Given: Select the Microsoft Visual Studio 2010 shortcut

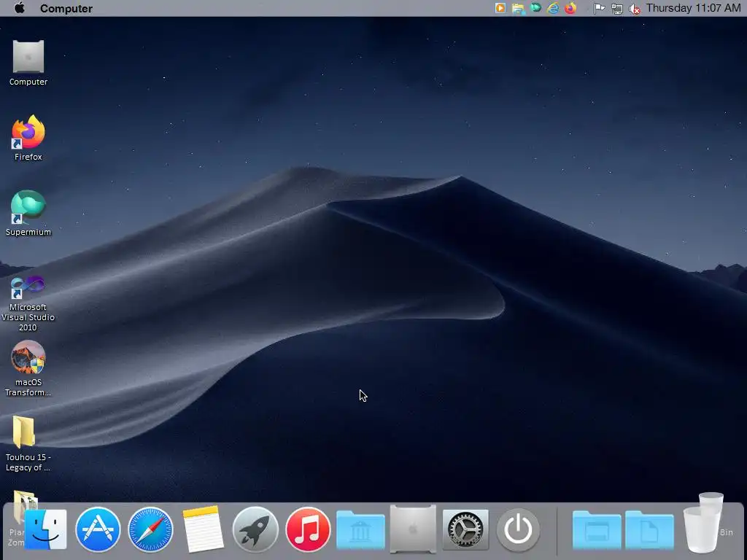Looking at the screenshot, I should point(28,303).
